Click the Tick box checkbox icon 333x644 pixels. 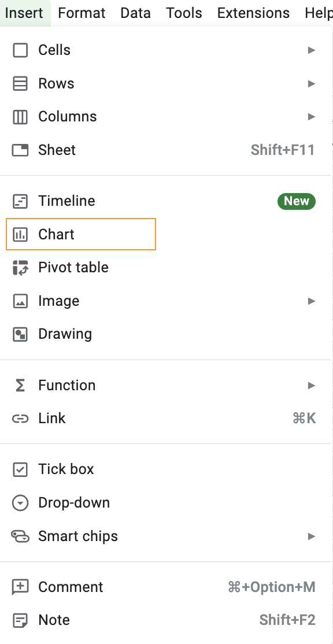[20, 469]
